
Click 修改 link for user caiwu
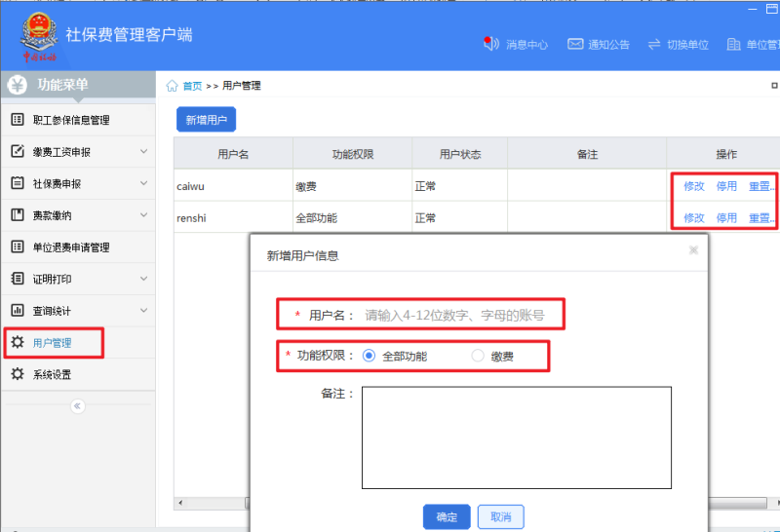click(693, 185)
